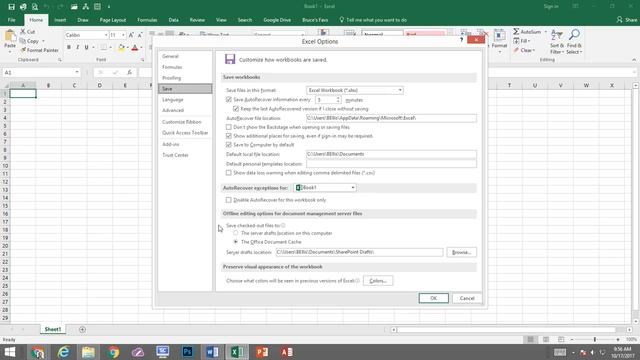The width and height of the screenshot is (640, 360).
Task: Open the File tab
Action: 12,20
